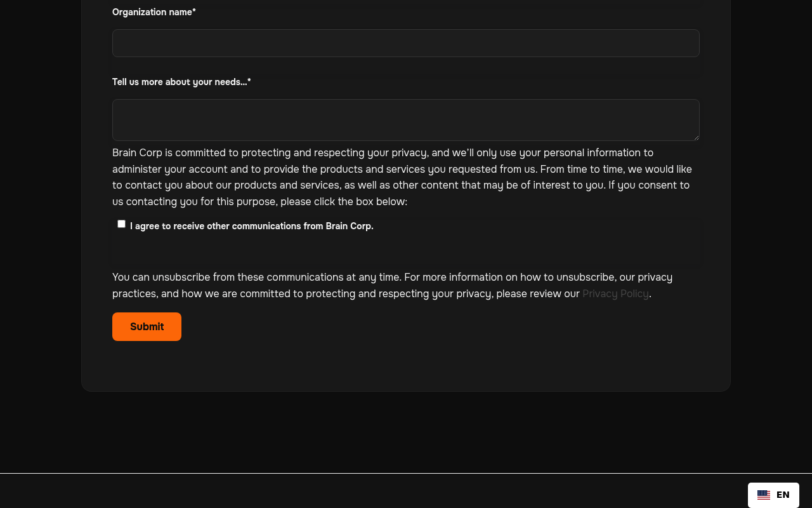This screenshot has height=508, width=812.
Task: Click the 'Brain Corp.' text in checkbox label
Action: tap(350, 226)
